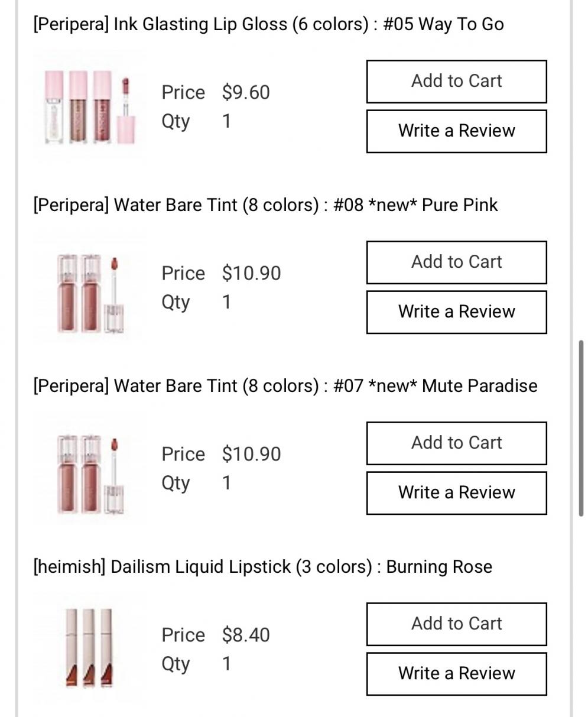Open the Ink Glasting Lip Gloss title link

click(268, 24)
